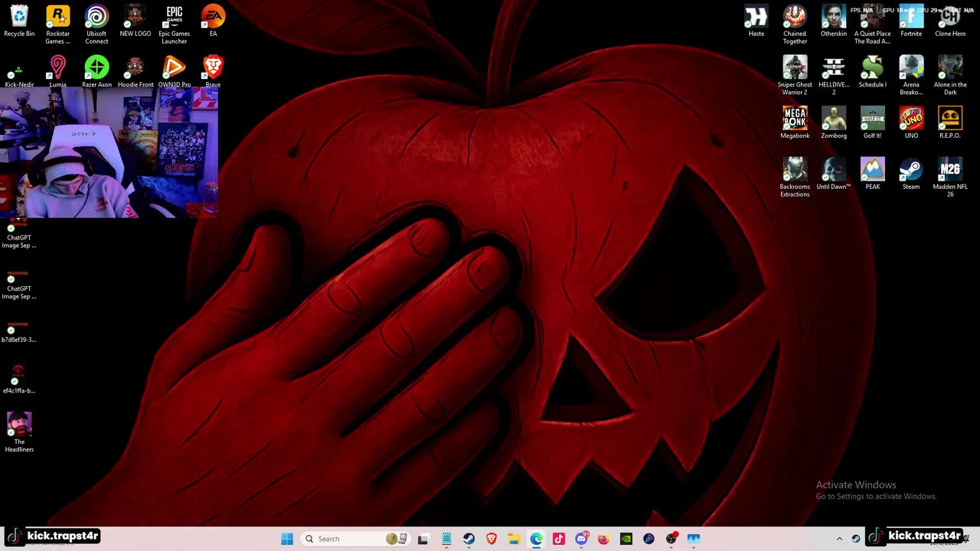The image size is (980, 551).
Task: Launch Backrooms Extractions icon
Action: click(x=795, y=178)
